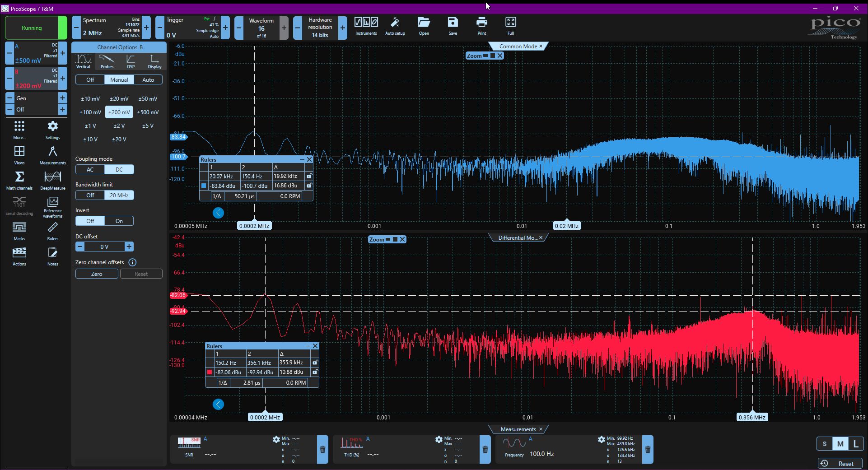Viewport: 868px width, 470px height.
Task: Select the Probes channel options icon
Action: pyautogui.click(x=107, y=61)
